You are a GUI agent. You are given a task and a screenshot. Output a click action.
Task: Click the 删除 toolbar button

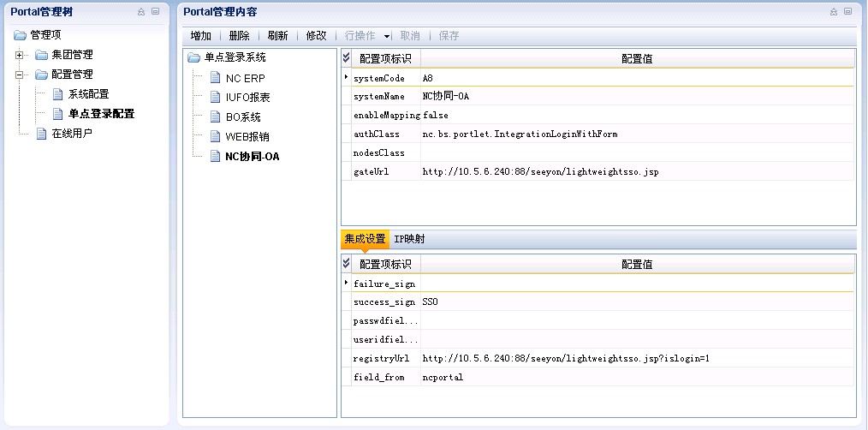[x=239, y=36]
